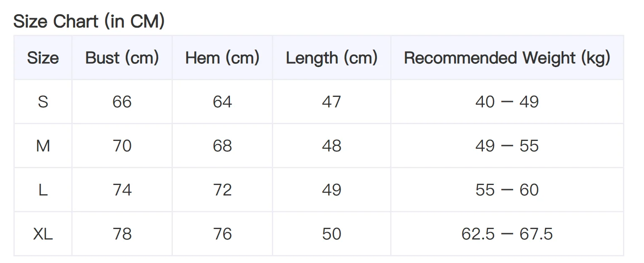Click length value 47 for size S
The height and width of the screenshot is (263, 644).
(x=331, y=102)
